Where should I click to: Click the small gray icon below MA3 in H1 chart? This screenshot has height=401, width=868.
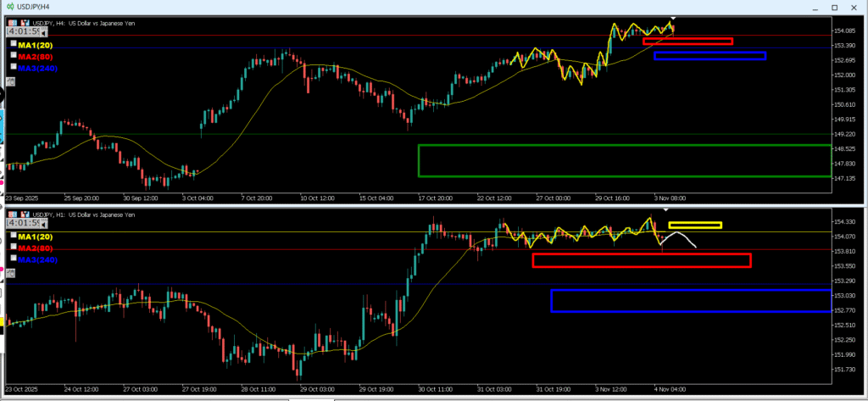point(10,273)
